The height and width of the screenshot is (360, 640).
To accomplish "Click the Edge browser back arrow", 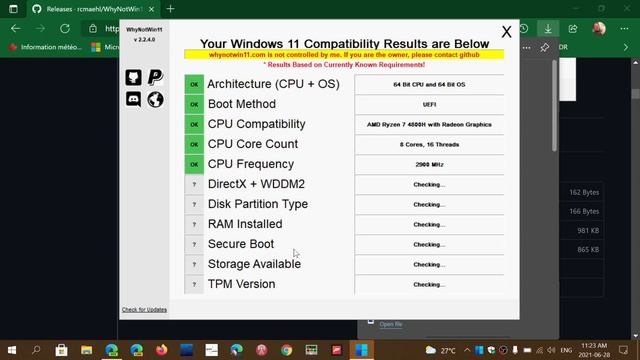I will coord(16,29).
